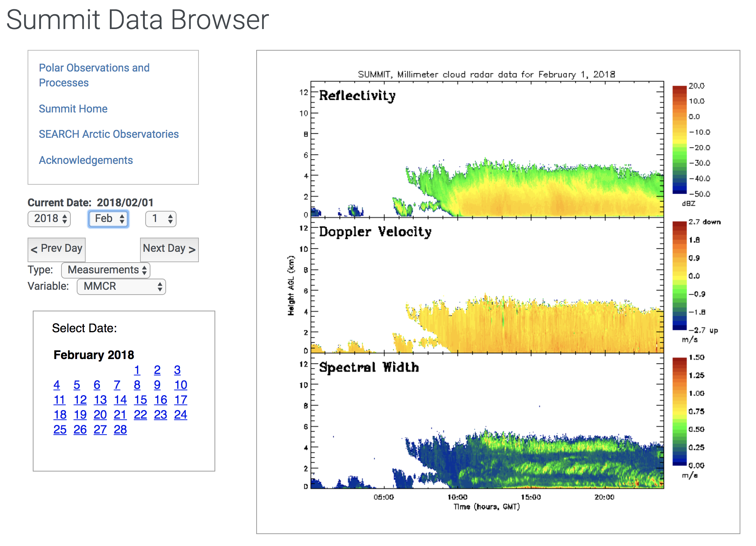
Task: Click the Spectral Width color scale bar
Action: [679, 412]
